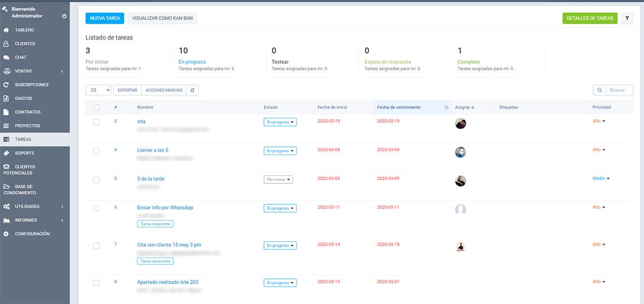The image size is (644, 304).
Task: Click the filter funnel icon
Action: tap(627, 18)
